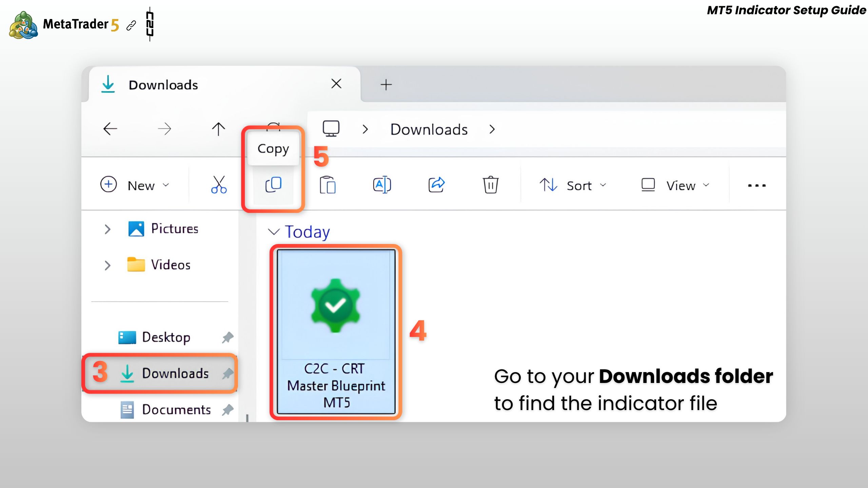The height and width of the screenshot is (488, 868).
Task: Click the Rename icon
Action: click(382, 185)
